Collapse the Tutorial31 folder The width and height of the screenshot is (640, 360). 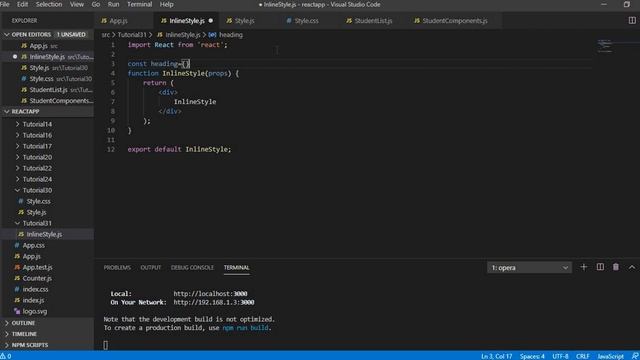(x=17, y=223)
